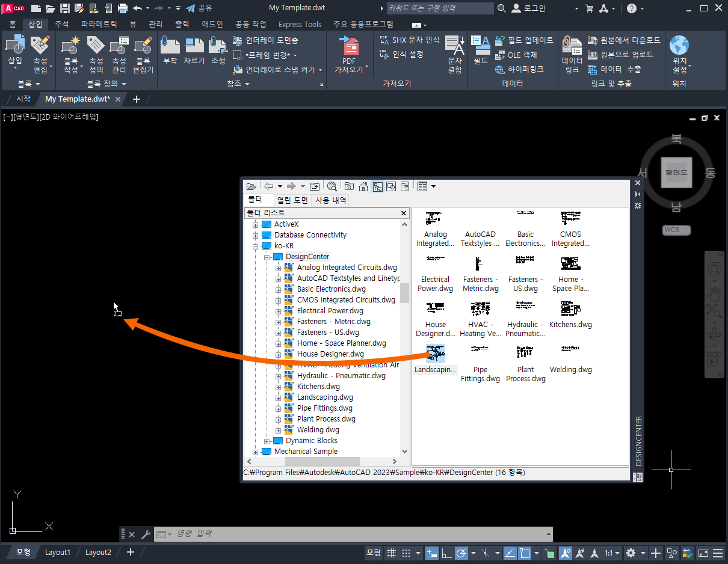Open DesignCenter Views dropdown arrow

coord(433,186)
